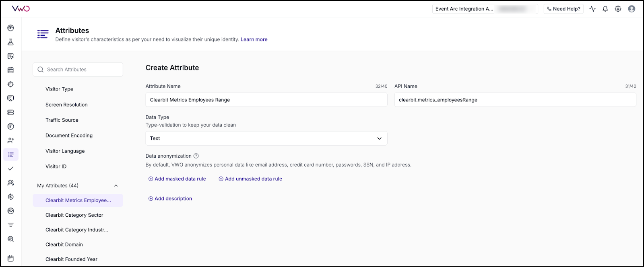Open the user profile avatar

[632, 9]
